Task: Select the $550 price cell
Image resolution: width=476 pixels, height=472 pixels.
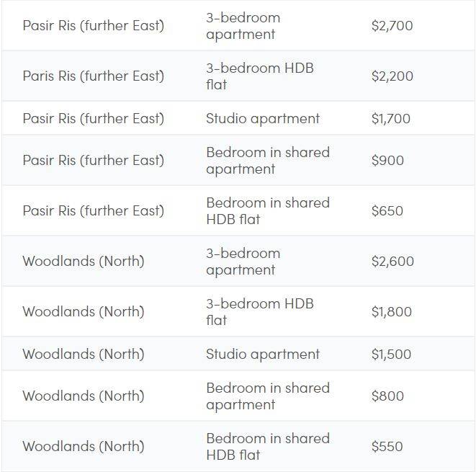Action: click(387, 447)
